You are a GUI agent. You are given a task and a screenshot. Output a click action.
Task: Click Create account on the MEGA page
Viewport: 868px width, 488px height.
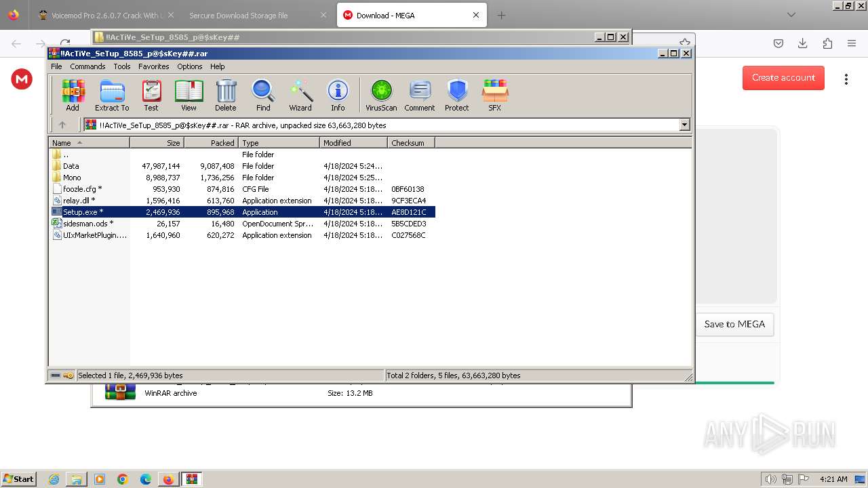pos(783,77)
